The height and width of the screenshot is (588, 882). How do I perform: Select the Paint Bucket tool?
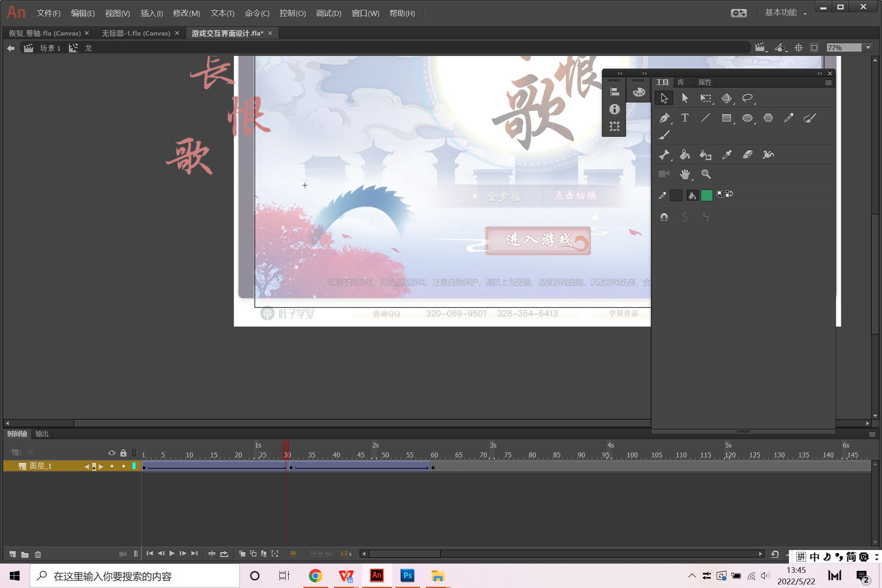[x=685, y=154]
